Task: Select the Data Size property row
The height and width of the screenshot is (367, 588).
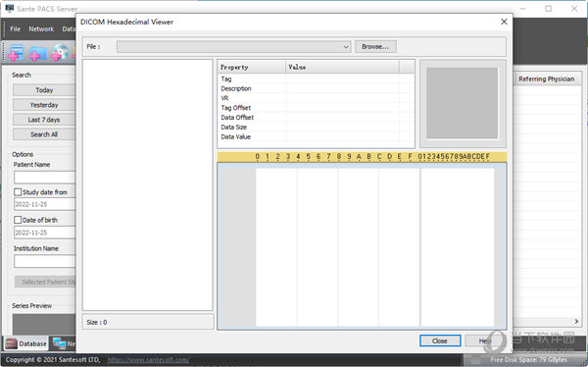Action: [x=316, y=127]
